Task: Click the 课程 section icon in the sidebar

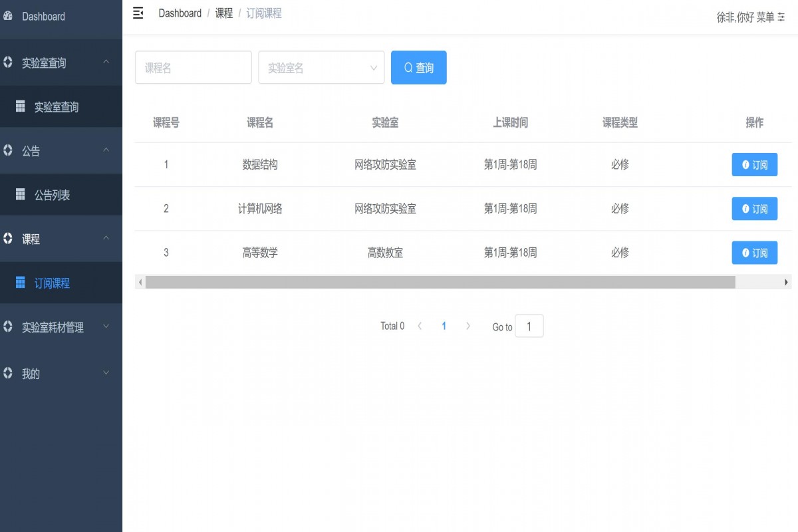Action: pos(7,238)
